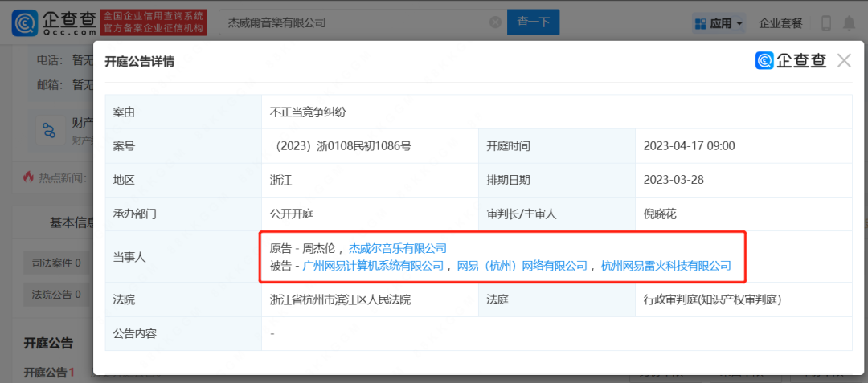The width and height of the screenshot is (868, 383).
Task: Open defendant 网易（杭州）网络有限公司 link
Action: (522, 266)
